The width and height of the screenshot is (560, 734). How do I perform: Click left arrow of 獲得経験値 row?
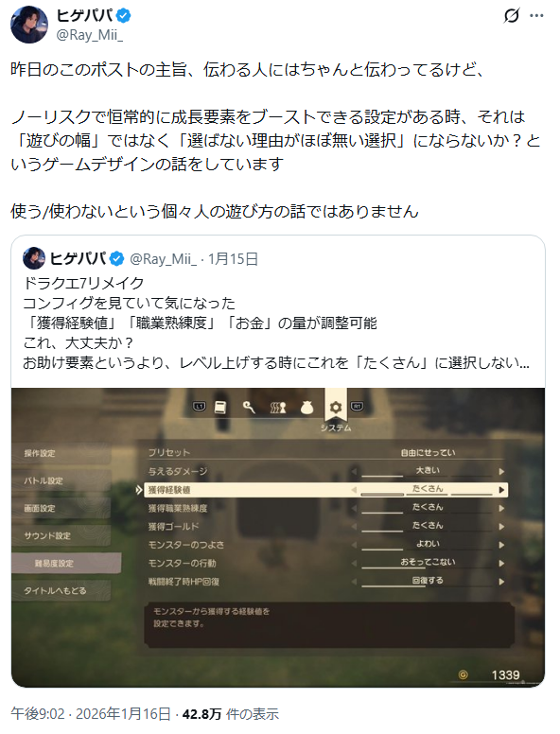click(x=354, y=490)
